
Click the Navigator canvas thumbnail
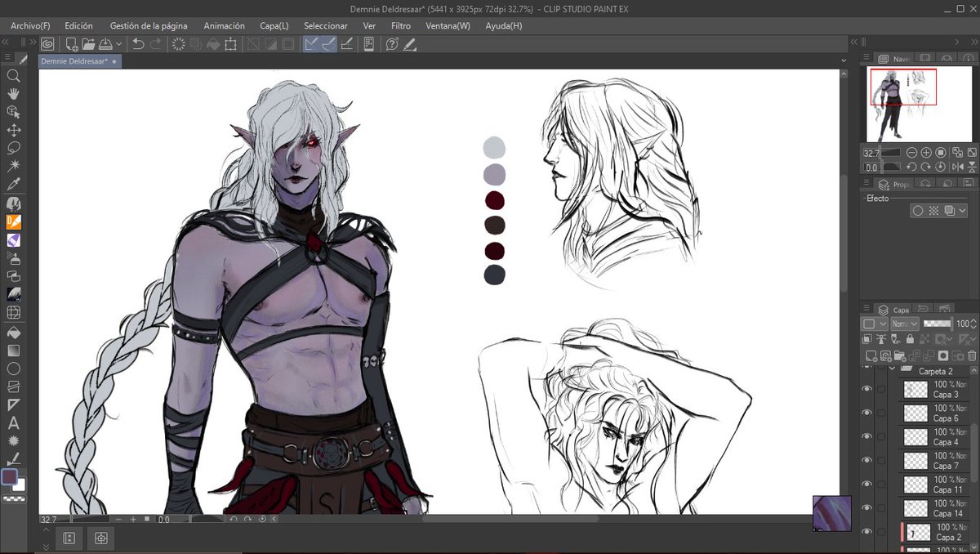920,105
